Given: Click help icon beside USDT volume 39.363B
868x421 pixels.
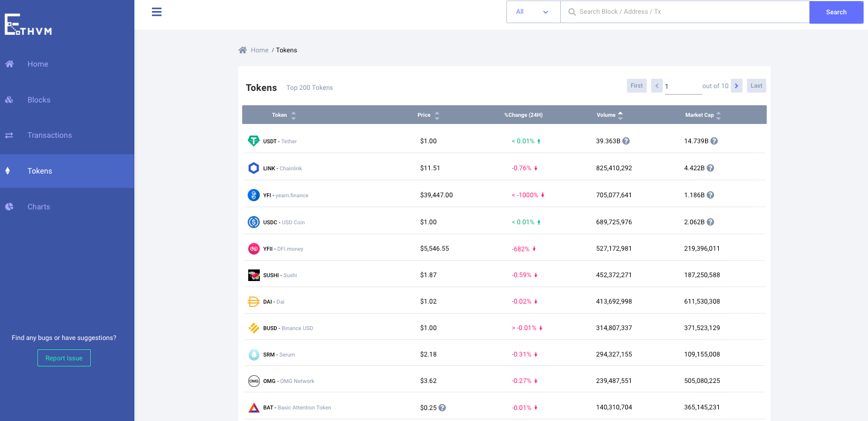Looking at the screenshot, I should pos(626,141).
